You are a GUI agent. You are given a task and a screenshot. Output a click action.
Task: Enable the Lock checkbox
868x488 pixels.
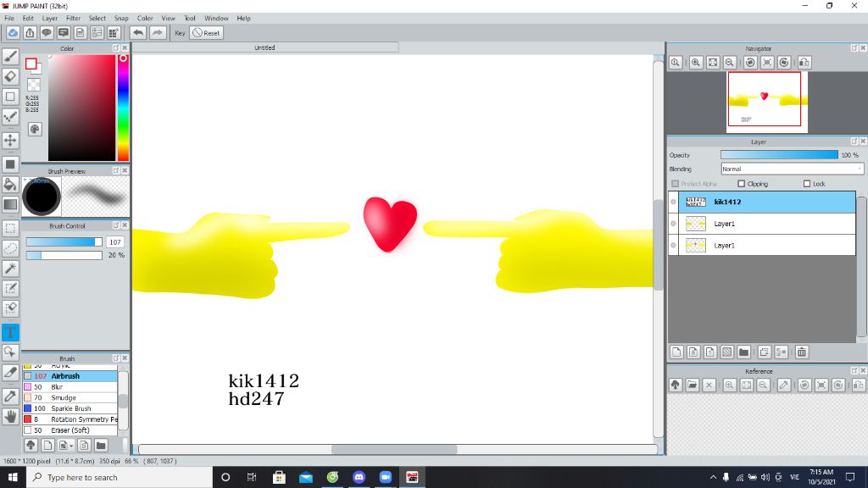pyautogui.click(x=807, y=184)
